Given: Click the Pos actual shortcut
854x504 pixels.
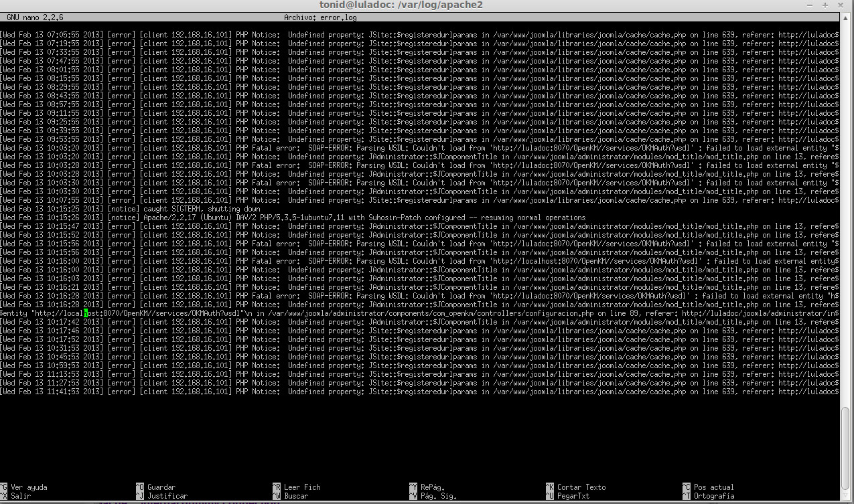Looking at the screenshot, I should tap(713, 487).
